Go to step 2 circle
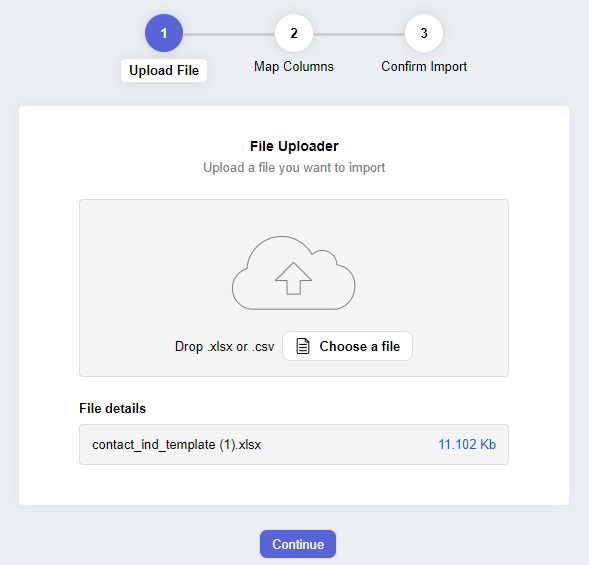589x565 pixels. pos(294,33)
